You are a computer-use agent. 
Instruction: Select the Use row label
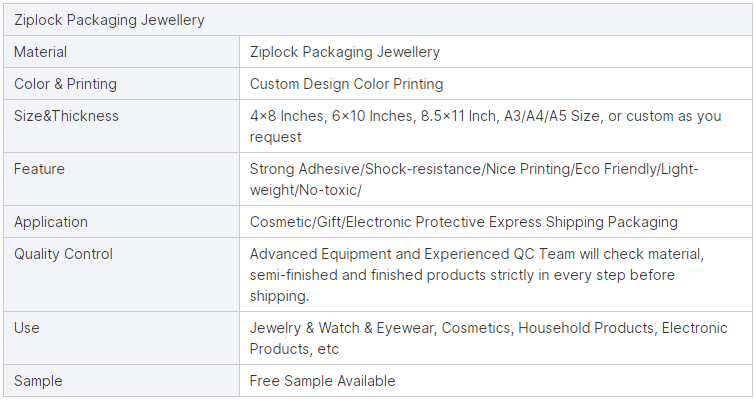click(26, 328)
